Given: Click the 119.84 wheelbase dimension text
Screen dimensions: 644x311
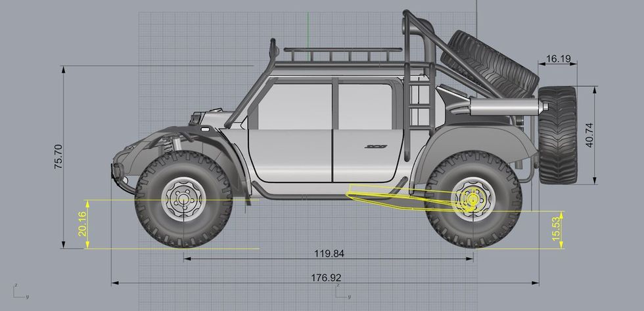Looking at the screenshot, I should (329, 253).
